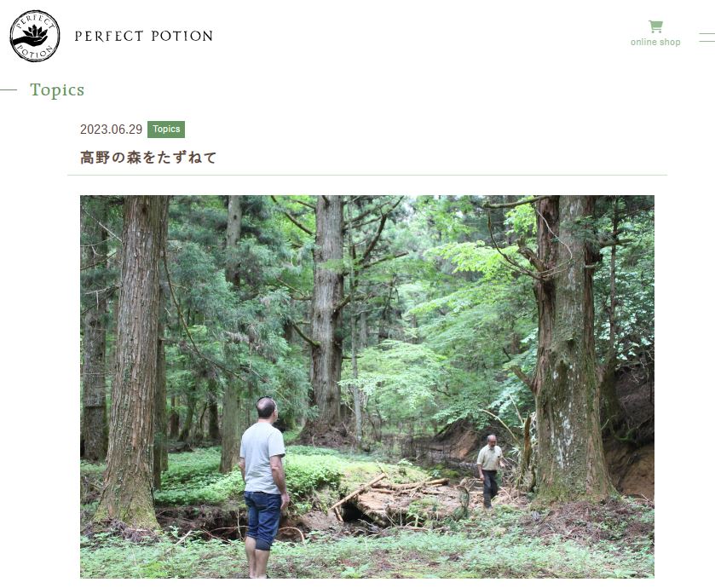Click the "online shop" text label

click(x=655, y=42)
